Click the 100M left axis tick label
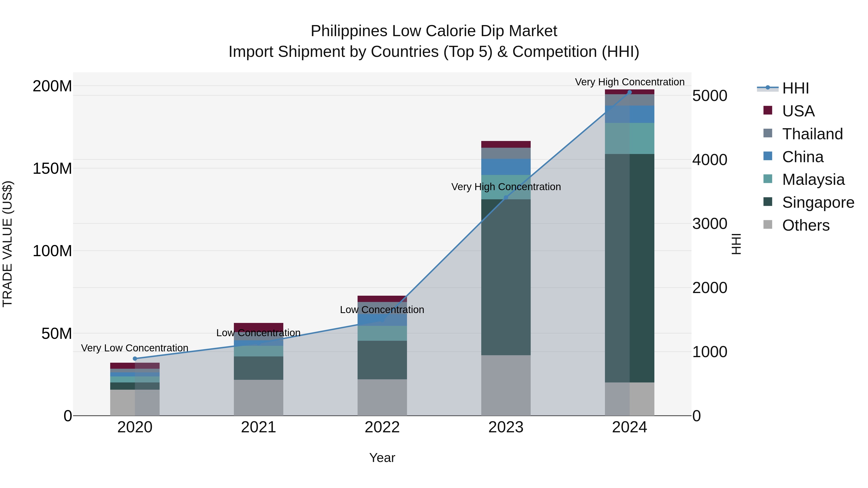868x488 pixels. coord(52,251)
